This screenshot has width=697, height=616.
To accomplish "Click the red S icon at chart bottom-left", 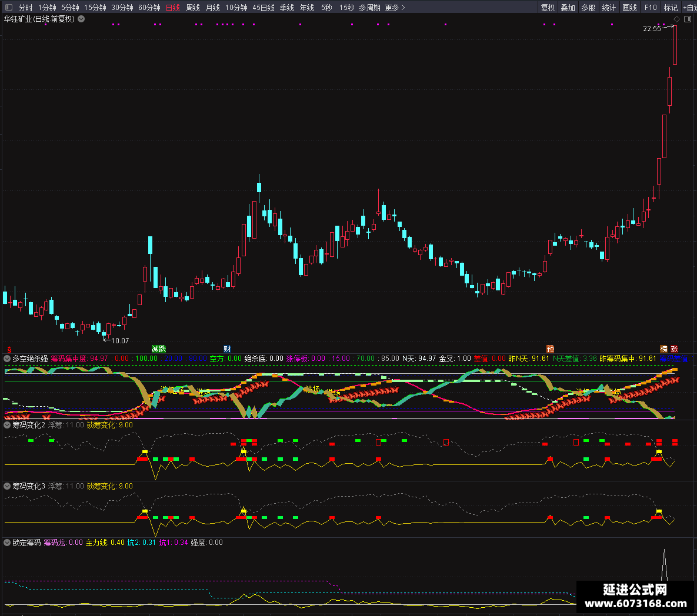I will click(9, 350).
